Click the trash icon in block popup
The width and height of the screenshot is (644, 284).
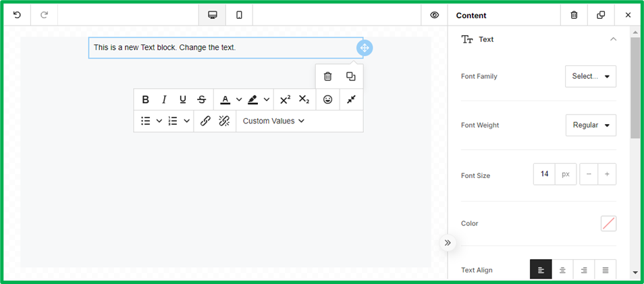pyautogui.click(x=327, y=76)
